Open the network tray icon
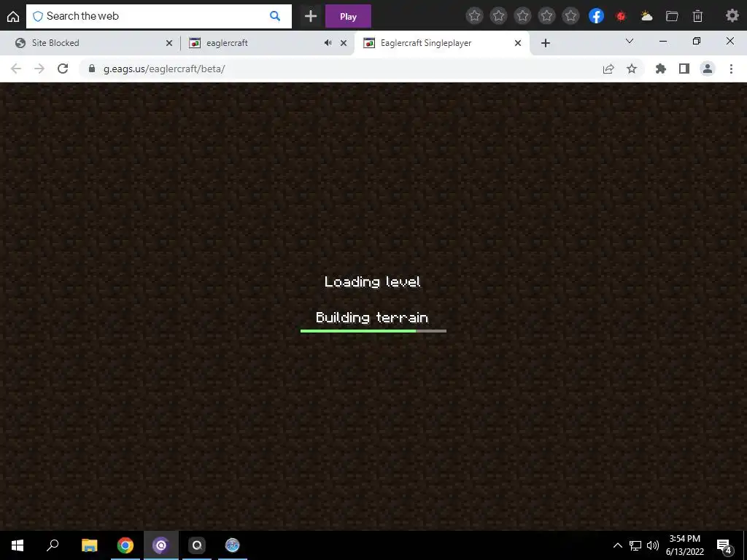Viewport: 747px width, 560px height. [635, 545]
